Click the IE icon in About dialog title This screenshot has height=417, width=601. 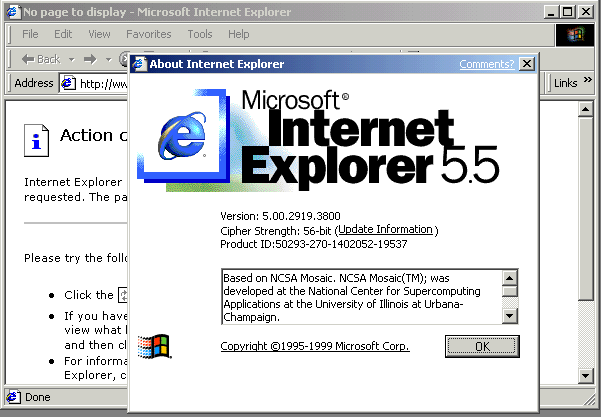[139, 64]
